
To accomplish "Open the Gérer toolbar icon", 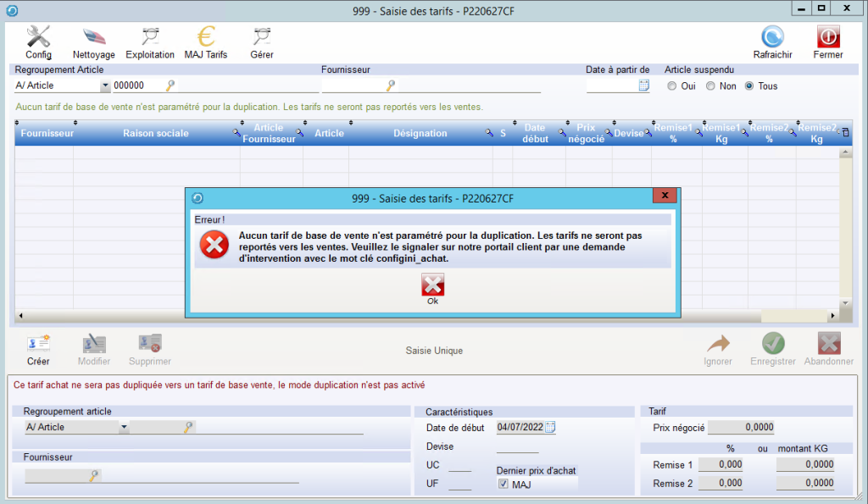I will click(262, 37).
